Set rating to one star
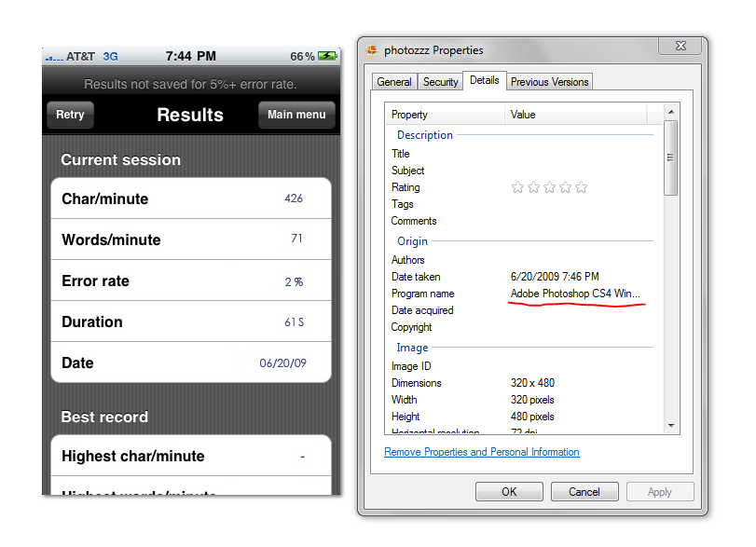 [x=517, y=187]
